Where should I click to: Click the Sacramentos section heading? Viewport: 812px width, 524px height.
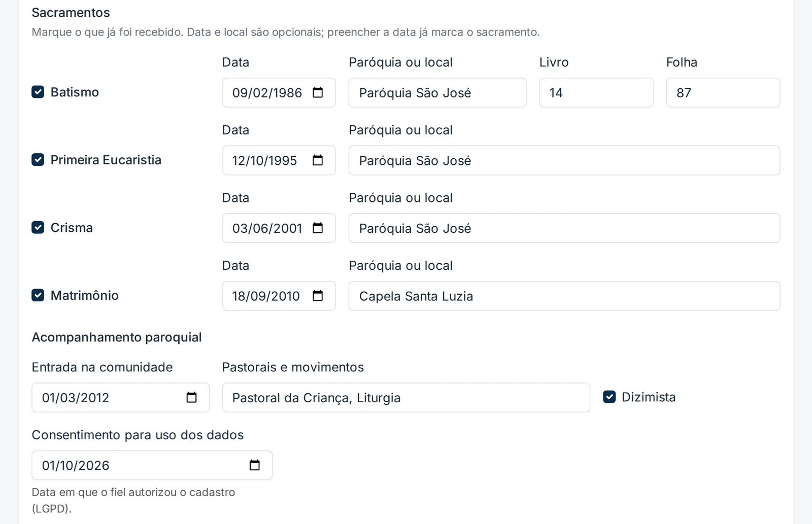[x=71, y=13]
